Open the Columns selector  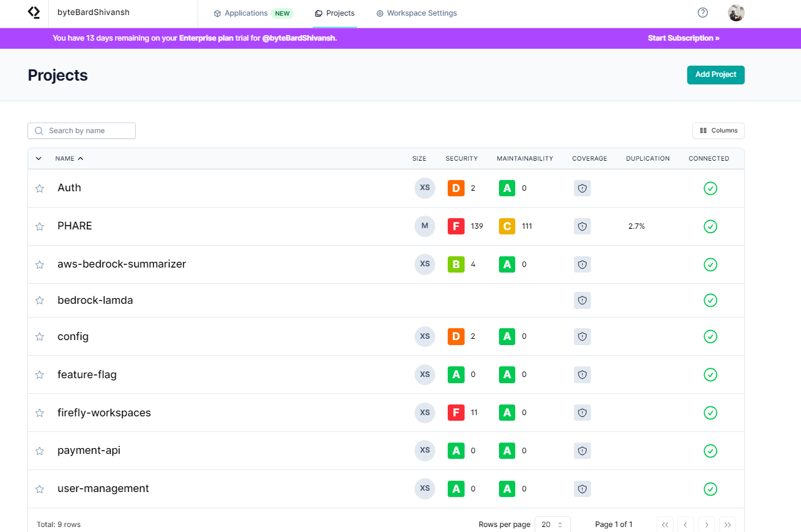[718, 131]
